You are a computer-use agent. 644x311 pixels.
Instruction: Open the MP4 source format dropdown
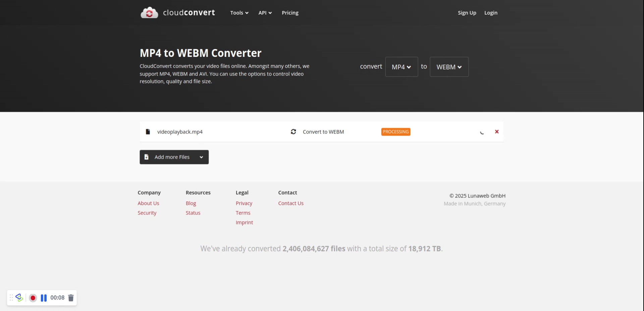coord(401,67)
